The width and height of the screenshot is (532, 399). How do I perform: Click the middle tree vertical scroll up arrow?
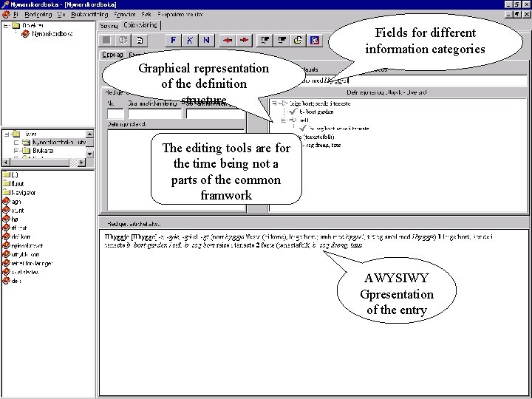pyautogui.click(x=89, y=134)
